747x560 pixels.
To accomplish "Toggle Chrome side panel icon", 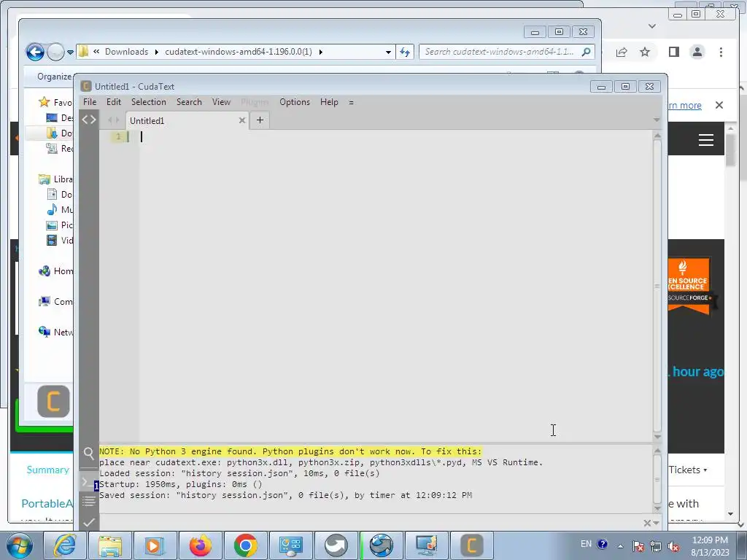I will 673,52.
